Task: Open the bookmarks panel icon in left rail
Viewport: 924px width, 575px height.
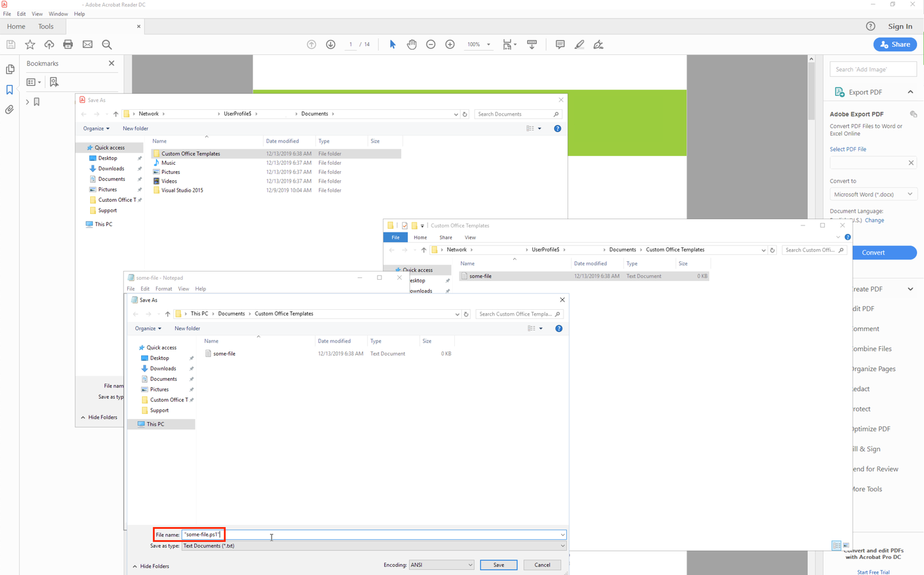Action: [10, 90]
